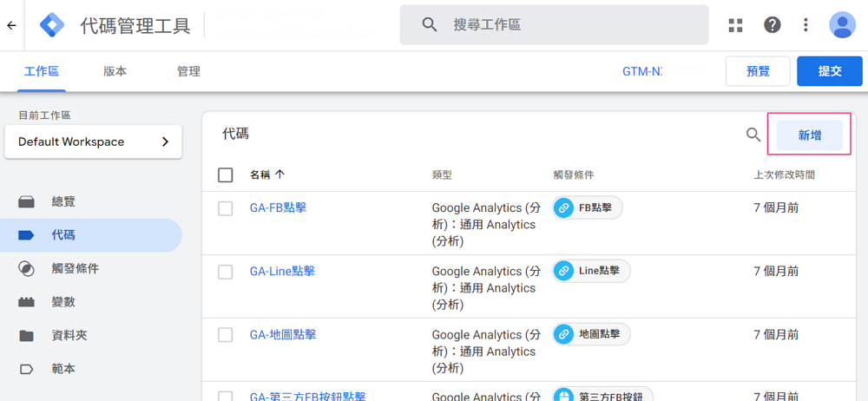Click the FB點擊 trigger chip
This screenshot has width=868, height=401.
pos(588,208)
